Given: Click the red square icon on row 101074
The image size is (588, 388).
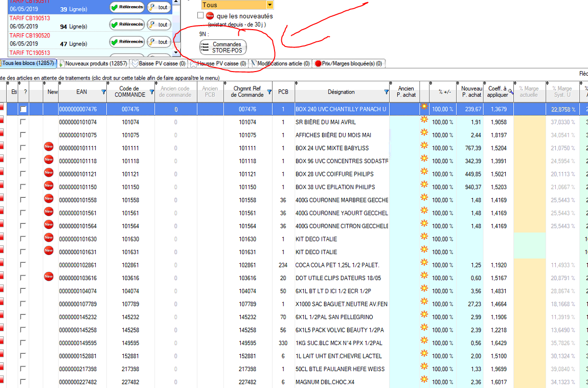Looking at the screenshot, I should (x=2, y=122).
